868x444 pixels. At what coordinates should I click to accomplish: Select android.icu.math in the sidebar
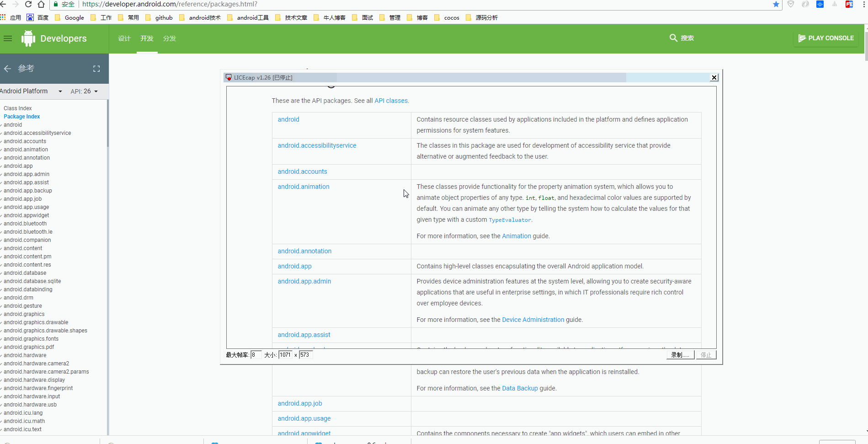tap(24, 421)
